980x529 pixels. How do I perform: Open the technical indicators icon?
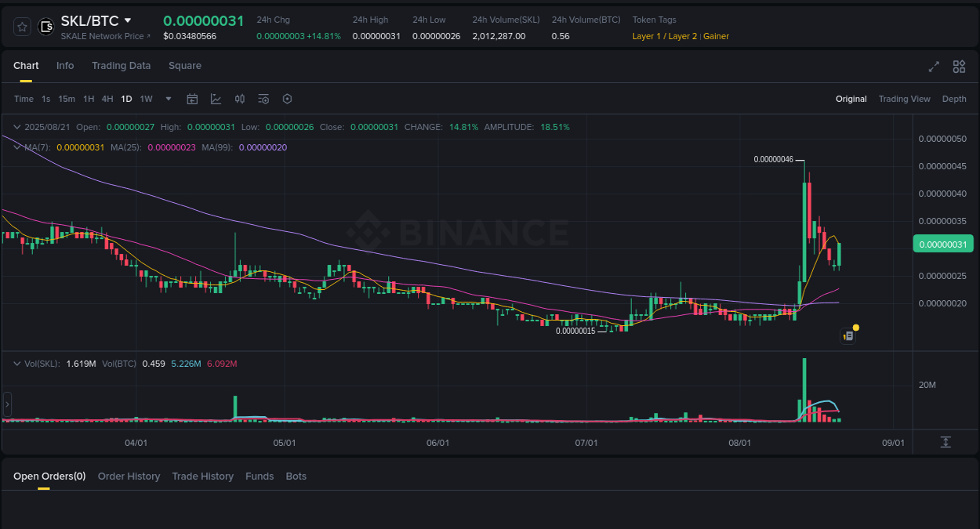click(x=216, y=99)
